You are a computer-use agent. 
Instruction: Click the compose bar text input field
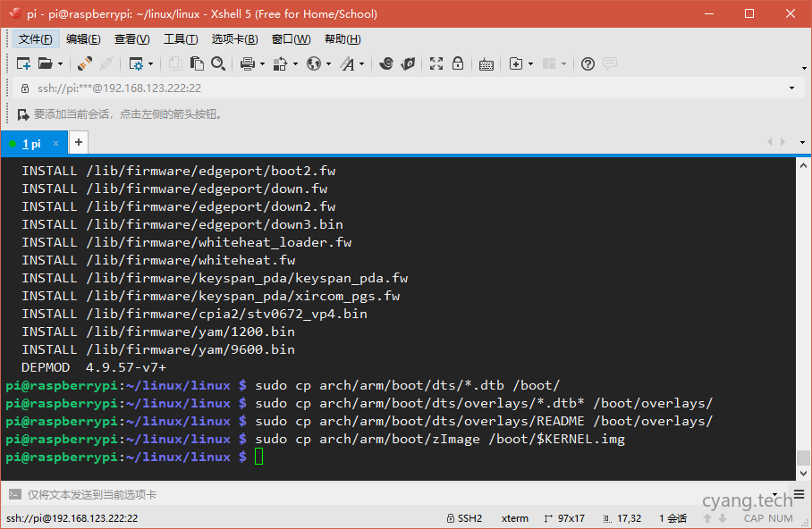pos(358,494)
